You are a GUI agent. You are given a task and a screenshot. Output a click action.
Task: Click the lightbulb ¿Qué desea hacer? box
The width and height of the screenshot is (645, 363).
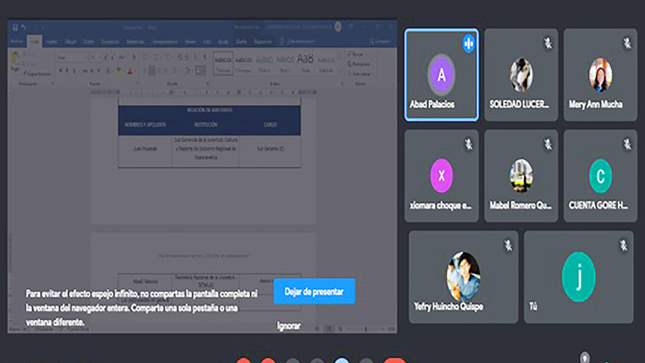[x=298, y=42]
